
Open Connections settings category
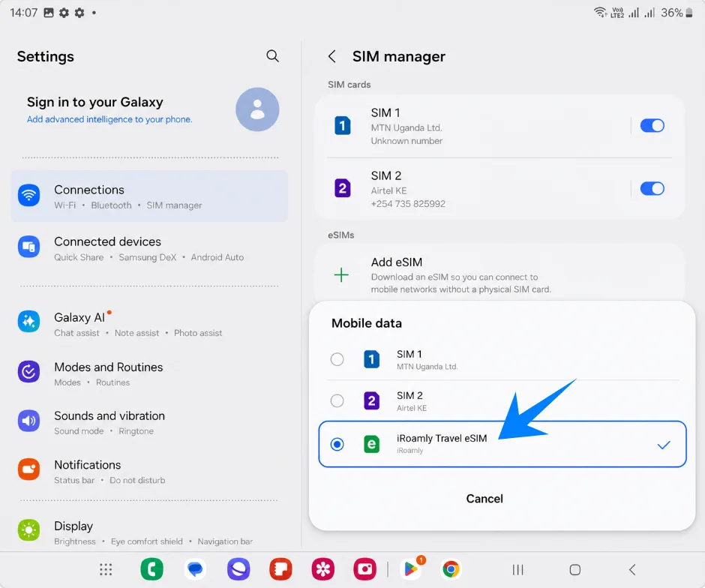[x=149, y=196]
